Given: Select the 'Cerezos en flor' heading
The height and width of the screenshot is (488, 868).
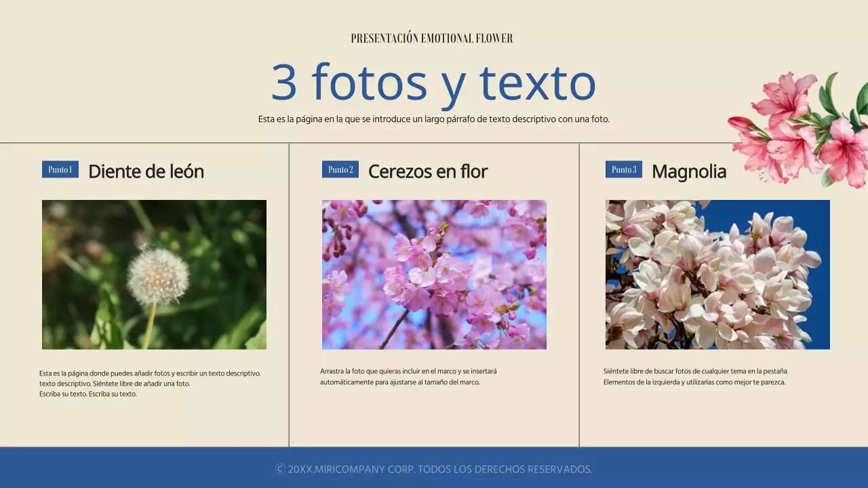Looking at the screenshot, I should tap(427, 171).
